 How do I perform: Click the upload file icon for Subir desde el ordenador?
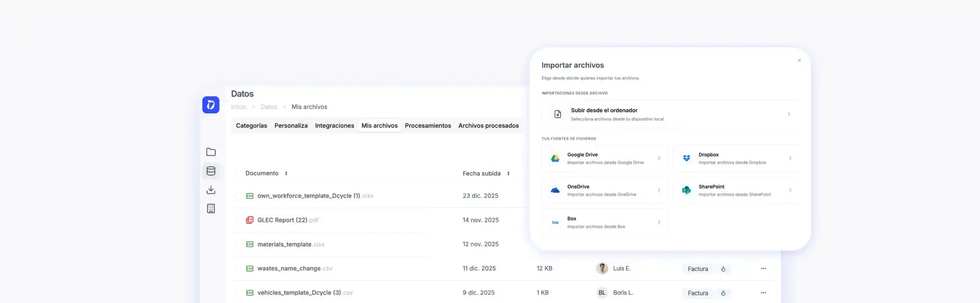pyautogui.click(x=558, y=114)
